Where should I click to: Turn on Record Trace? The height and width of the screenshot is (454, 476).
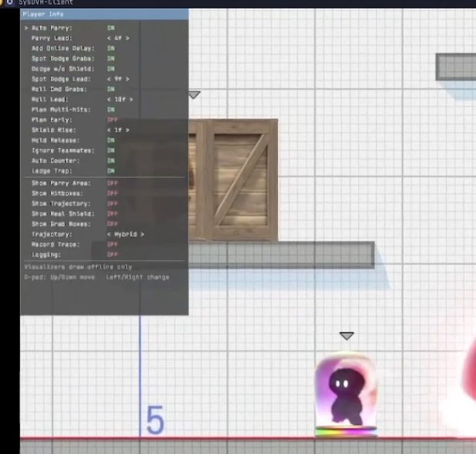(112, 245)
